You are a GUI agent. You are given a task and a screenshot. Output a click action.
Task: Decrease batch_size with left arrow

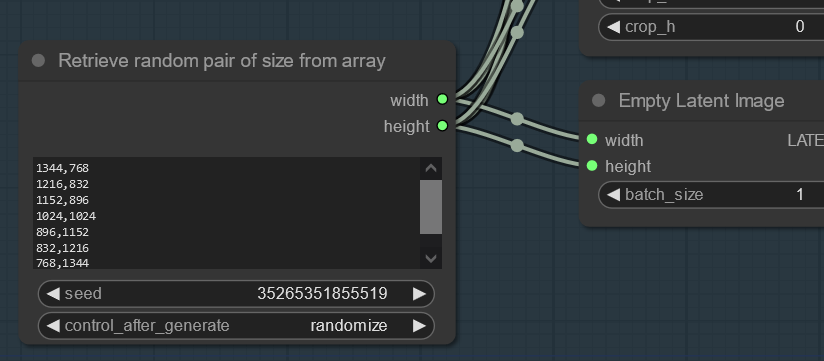613,195
